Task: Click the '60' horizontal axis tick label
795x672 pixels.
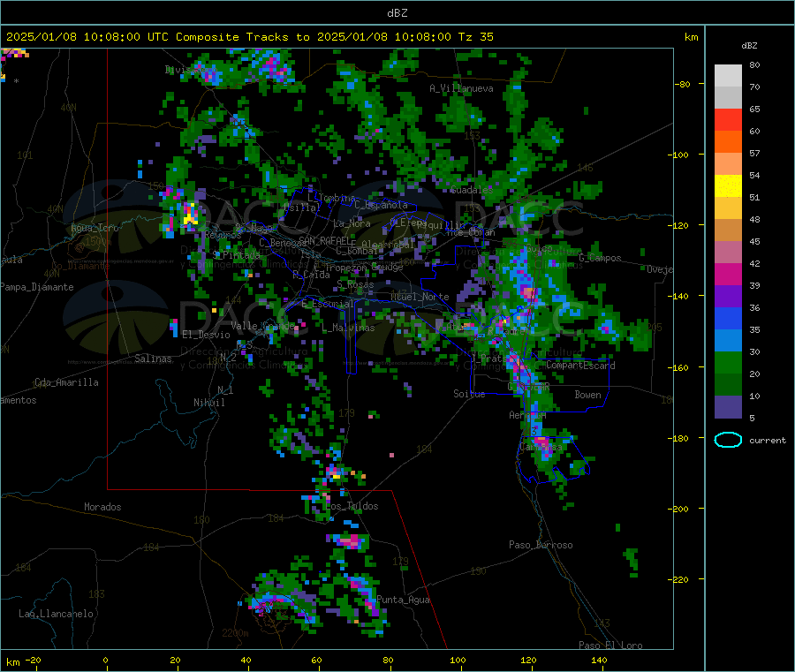Action: pos(316,660)
